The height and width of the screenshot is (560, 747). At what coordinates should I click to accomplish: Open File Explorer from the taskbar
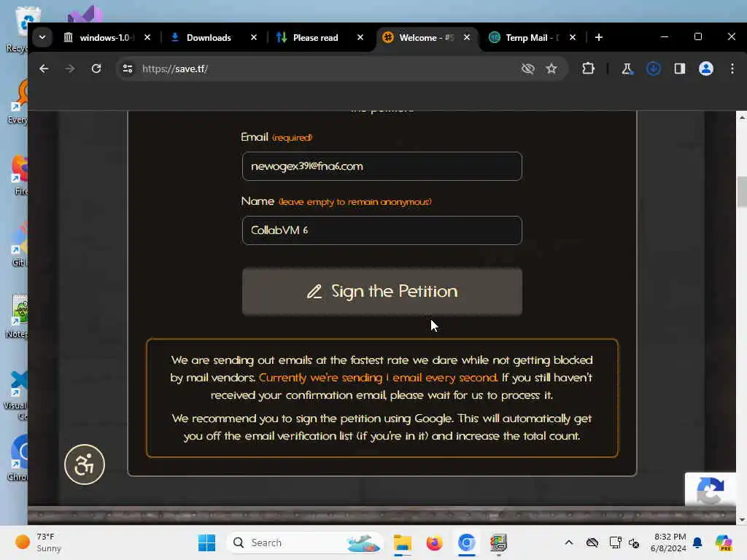(403, 542)
